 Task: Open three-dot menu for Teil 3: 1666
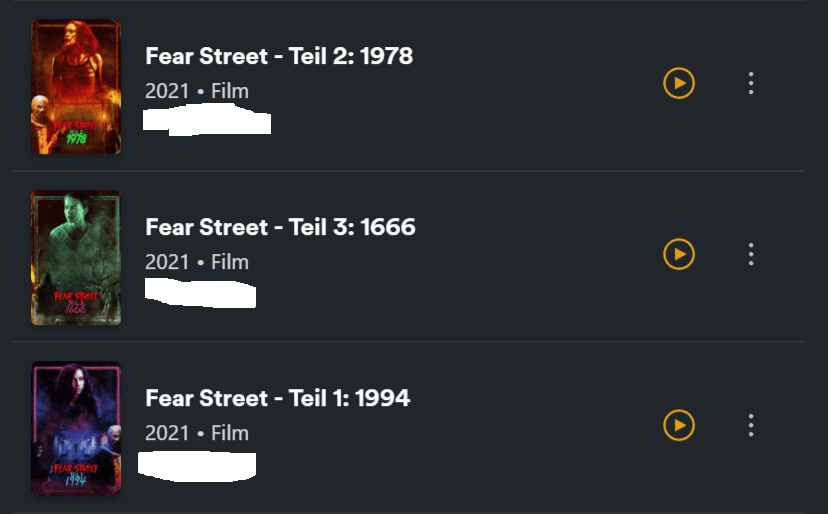click(x=751, y=254)
